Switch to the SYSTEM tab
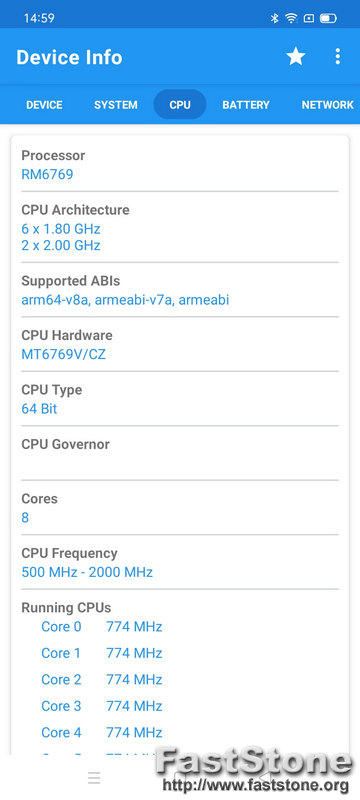 point(116,105)
